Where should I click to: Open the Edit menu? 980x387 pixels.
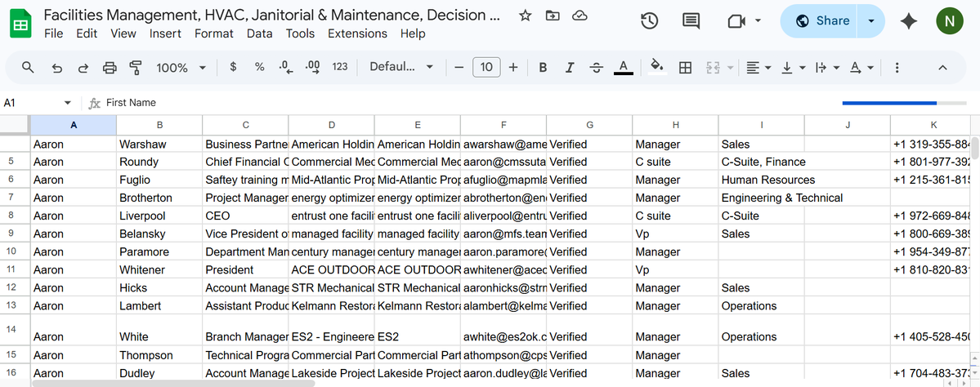87,33
